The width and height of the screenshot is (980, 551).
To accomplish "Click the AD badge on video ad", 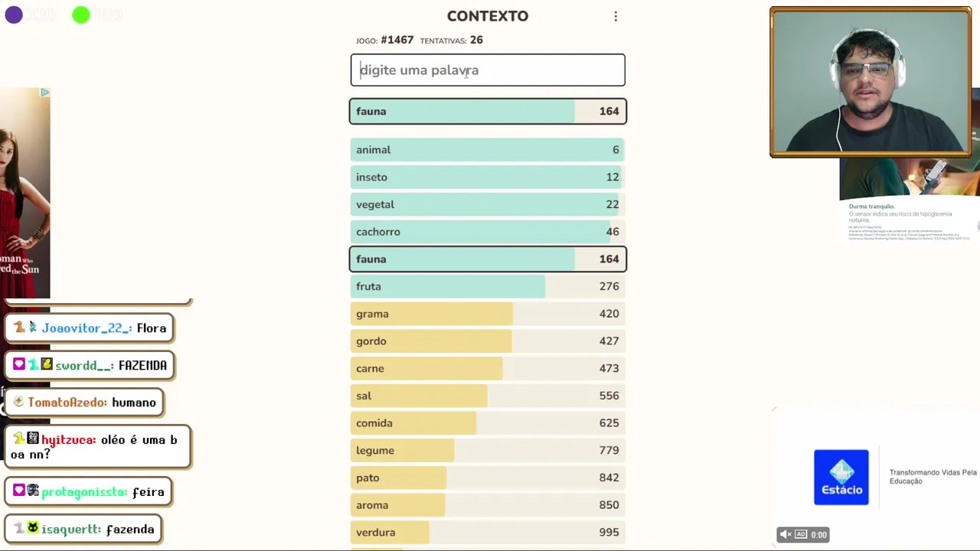I will tap(801, 534).
